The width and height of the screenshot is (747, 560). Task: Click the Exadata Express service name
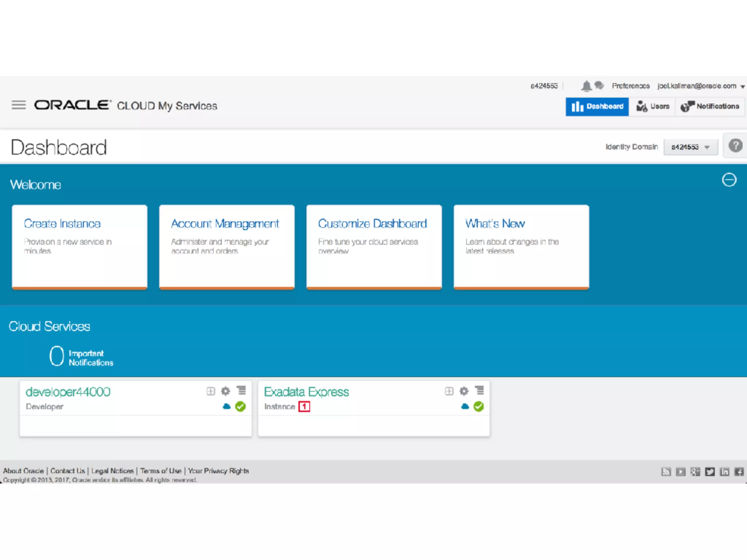coord(306,392)
